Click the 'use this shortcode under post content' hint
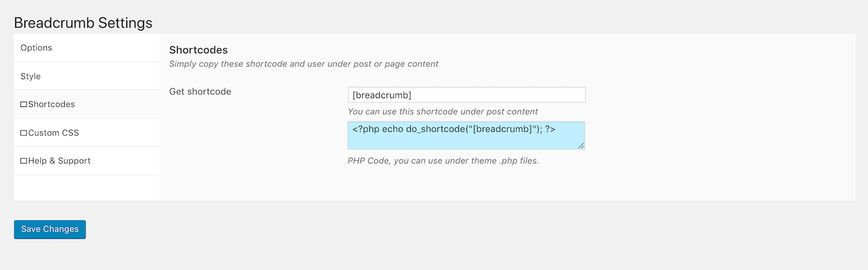The image size is (868, 270). point(443,112)
